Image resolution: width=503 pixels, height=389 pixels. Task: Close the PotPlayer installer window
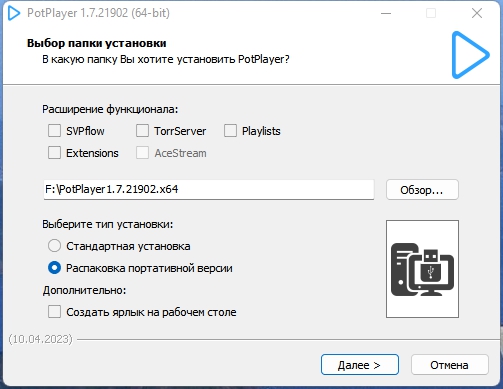tap(477, 13)
